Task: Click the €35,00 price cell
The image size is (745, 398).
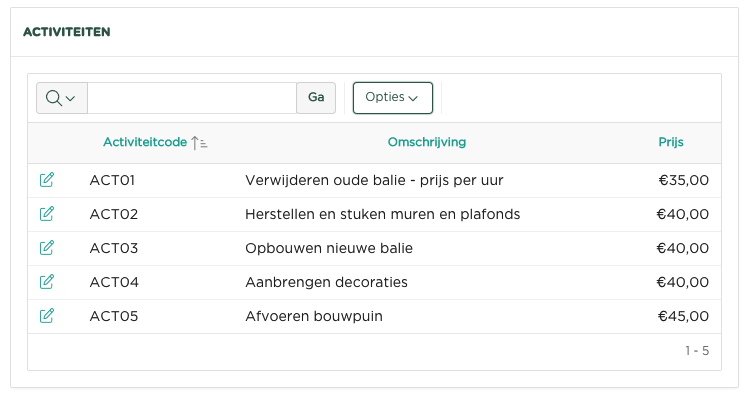Action: pyautogui.click(x=684, y=180)
